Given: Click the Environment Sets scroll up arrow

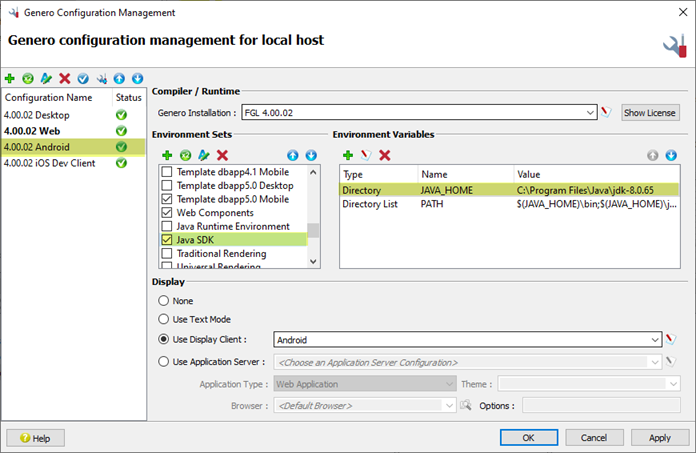Looking at the screenshot, I should [313, 172].
